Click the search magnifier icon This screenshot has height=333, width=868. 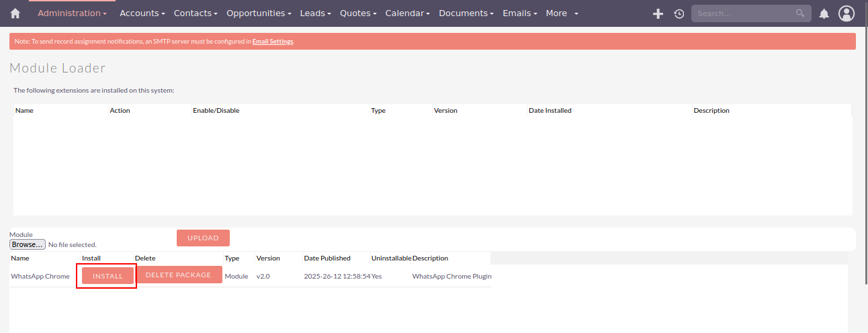(799, 13)
